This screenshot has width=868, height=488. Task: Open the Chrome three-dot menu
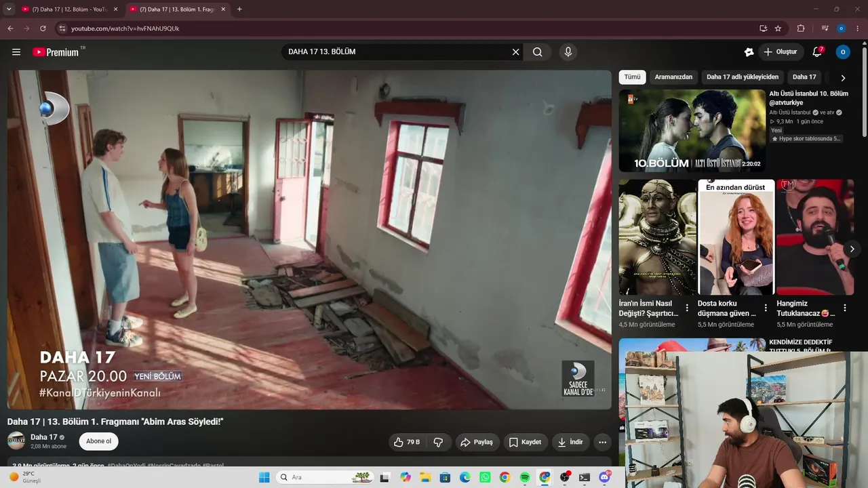tap(858, 28)
